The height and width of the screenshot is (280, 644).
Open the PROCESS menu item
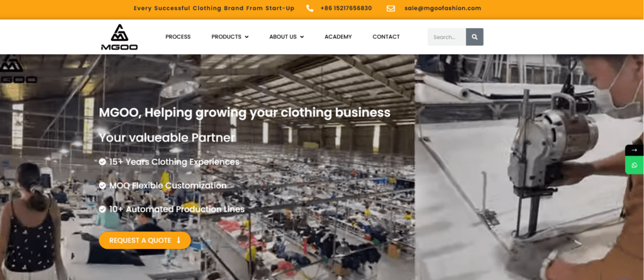click(x=178, y=37)
